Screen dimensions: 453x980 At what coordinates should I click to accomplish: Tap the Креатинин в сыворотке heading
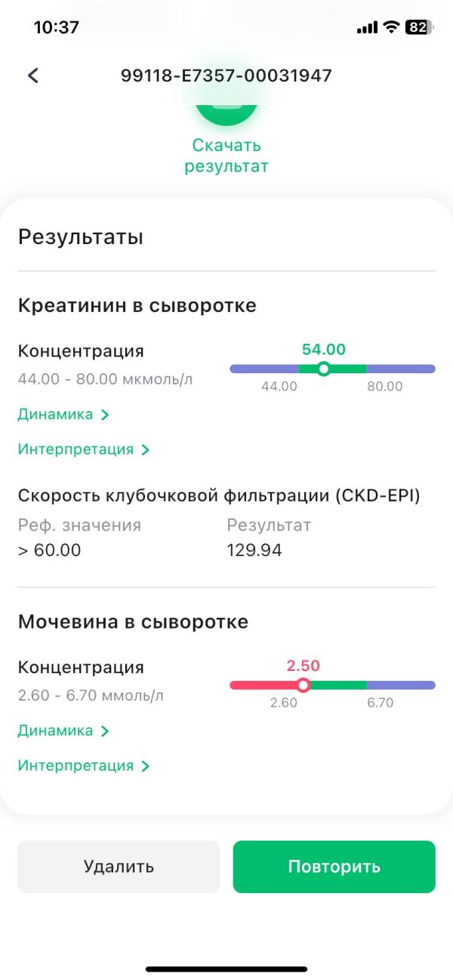pyautogui.click(x=137, y=306)
